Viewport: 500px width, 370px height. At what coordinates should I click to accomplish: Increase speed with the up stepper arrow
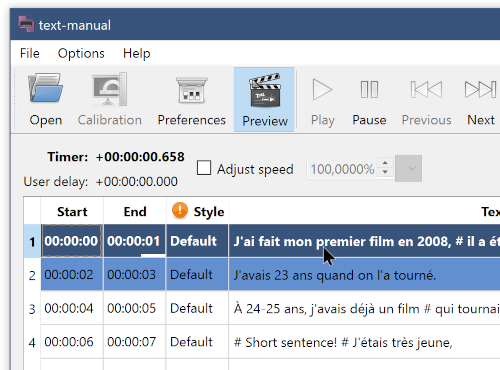click(385, 163)
